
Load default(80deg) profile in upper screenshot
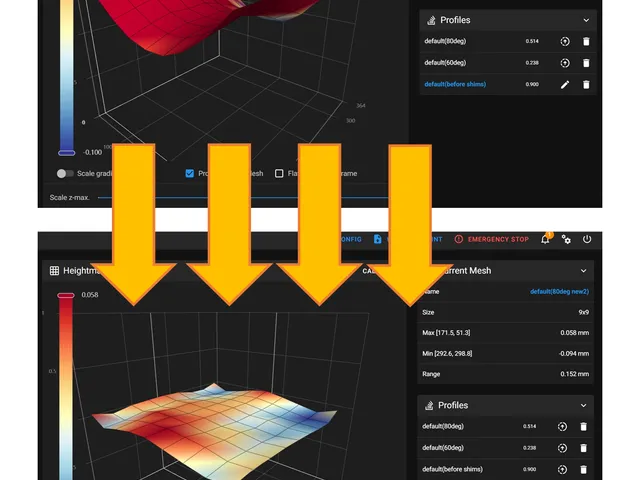(x=565, y=41)
